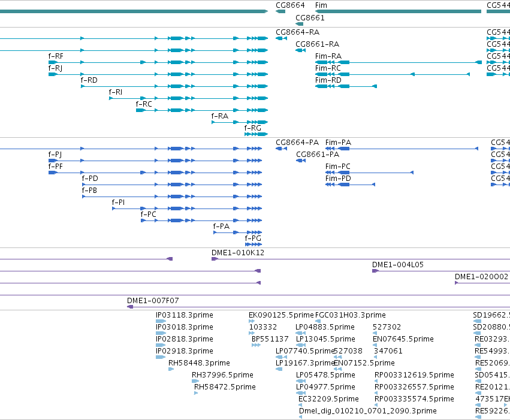
Task: Click the Fim-PC coding sequence
Action: click(x=370, y=173)
